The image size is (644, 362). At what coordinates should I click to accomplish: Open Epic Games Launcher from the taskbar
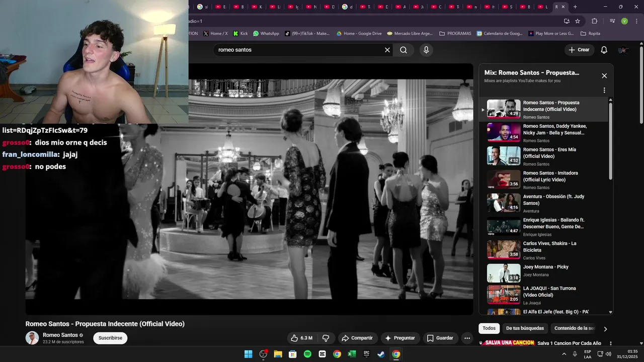(367, 354)
